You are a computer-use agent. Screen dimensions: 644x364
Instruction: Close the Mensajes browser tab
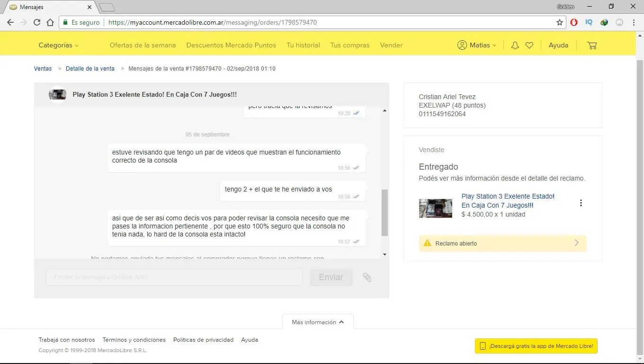[x=89, y=7]
